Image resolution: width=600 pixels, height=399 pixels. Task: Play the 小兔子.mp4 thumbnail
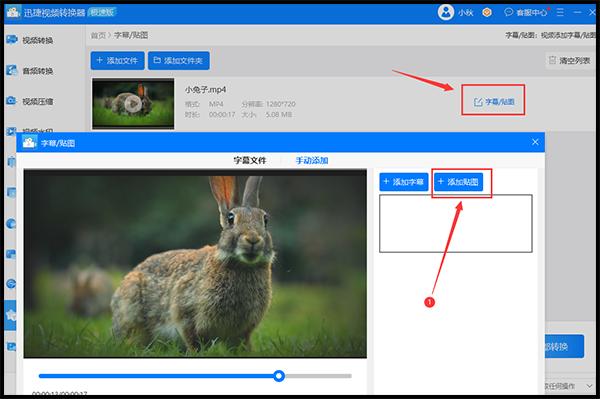133,103
